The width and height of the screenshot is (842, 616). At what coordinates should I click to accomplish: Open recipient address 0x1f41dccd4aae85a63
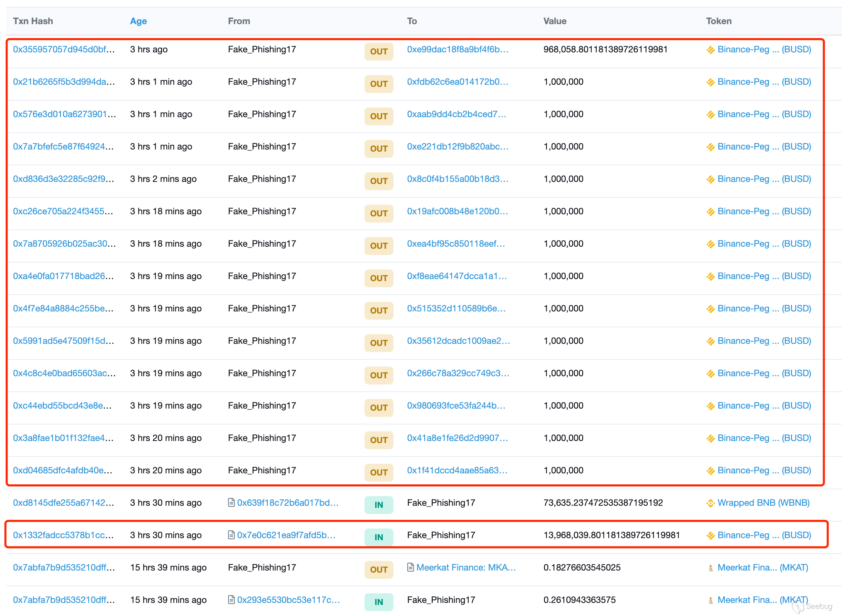(457, 470)
